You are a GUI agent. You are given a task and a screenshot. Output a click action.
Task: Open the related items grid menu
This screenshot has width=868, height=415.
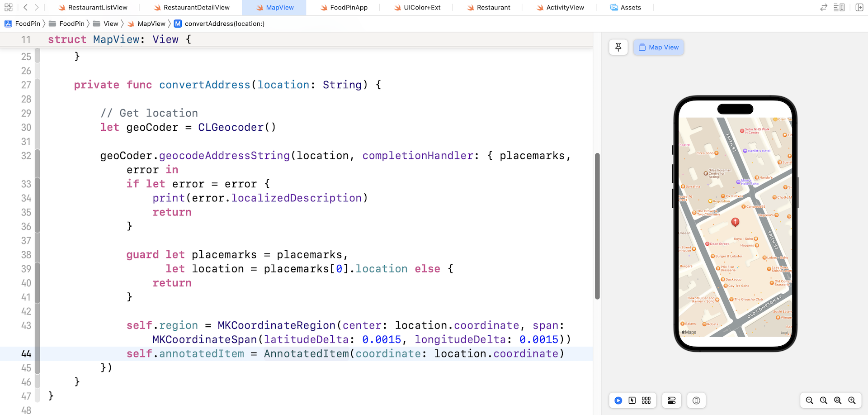pyautogui.click(x=8, y=7)
